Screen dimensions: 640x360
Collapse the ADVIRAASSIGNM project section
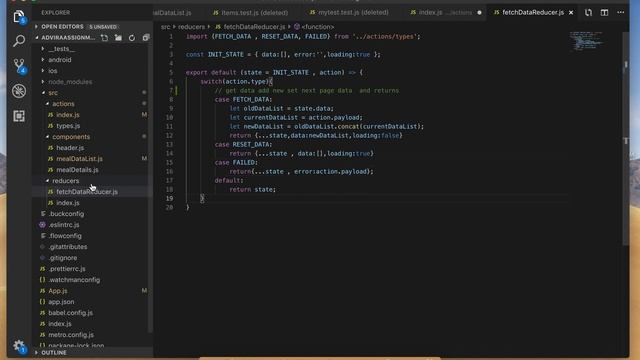click(68, 38)
